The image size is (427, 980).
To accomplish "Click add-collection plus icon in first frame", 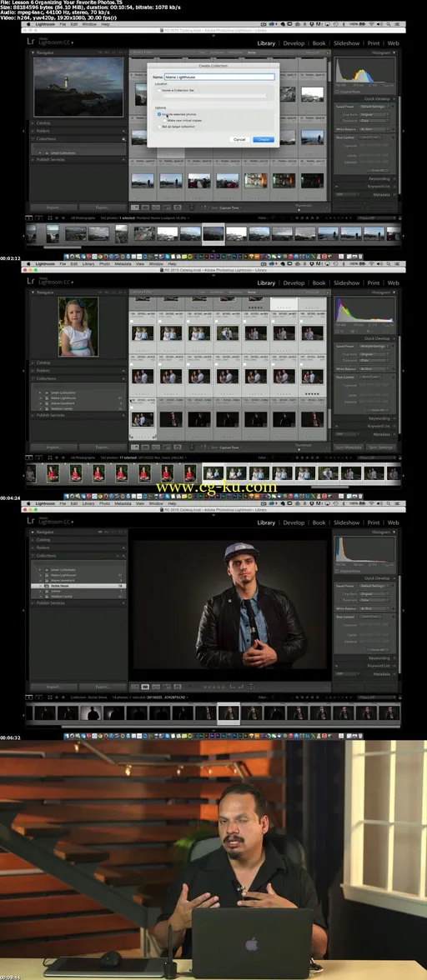I will point(123,138).
